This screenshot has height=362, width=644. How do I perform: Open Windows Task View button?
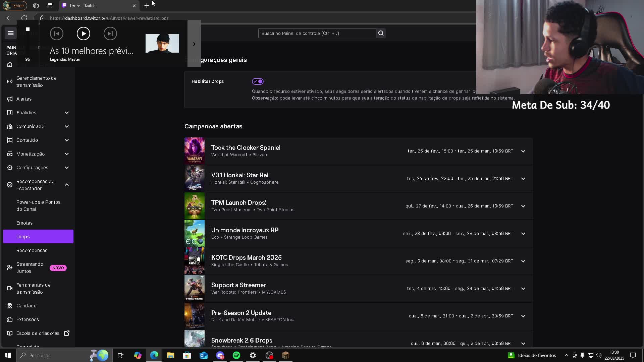pyautogui.click(x=121, y=355)
